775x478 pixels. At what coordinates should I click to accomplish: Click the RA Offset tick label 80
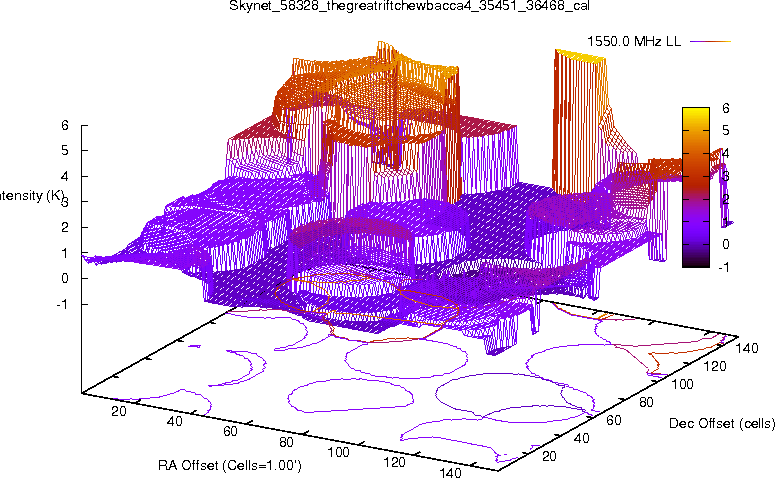(x=286, y=442)
